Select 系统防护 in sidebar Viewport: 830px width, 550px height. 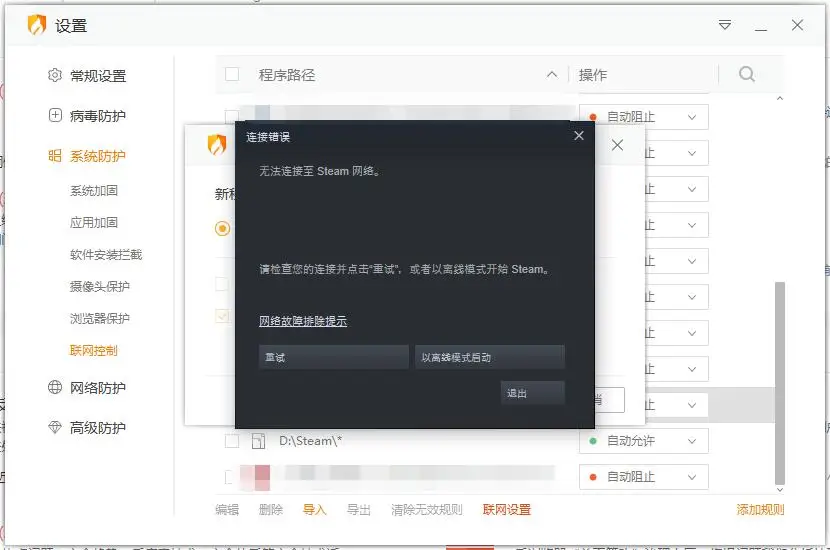pos(98,156)
